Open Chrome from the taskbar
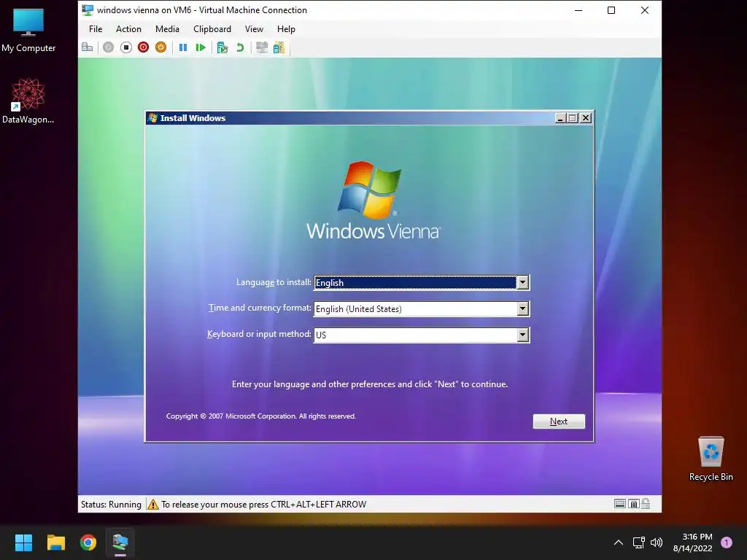The height and width of the screenshot is (560, 747). [88, 542]
